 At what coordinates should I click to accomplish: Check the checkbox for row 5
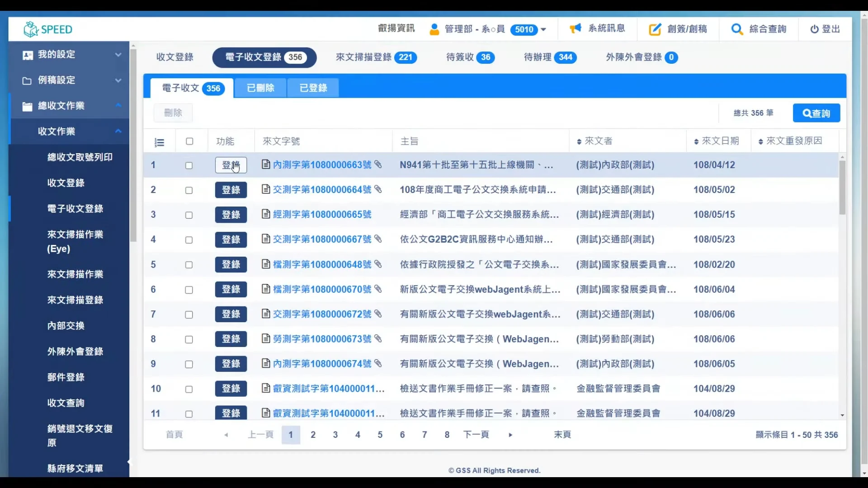coord(189,265)
